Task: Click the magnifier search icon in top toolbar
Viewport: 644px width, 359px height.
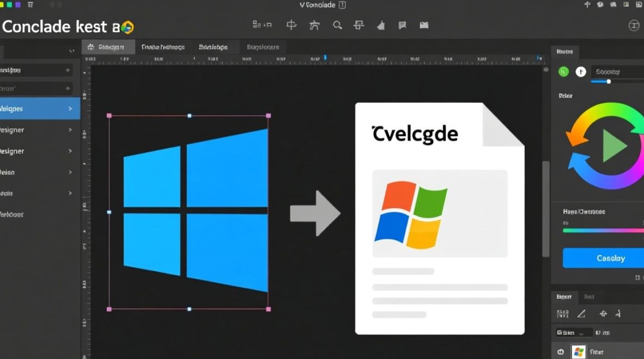Action: [x=337, y=25]
